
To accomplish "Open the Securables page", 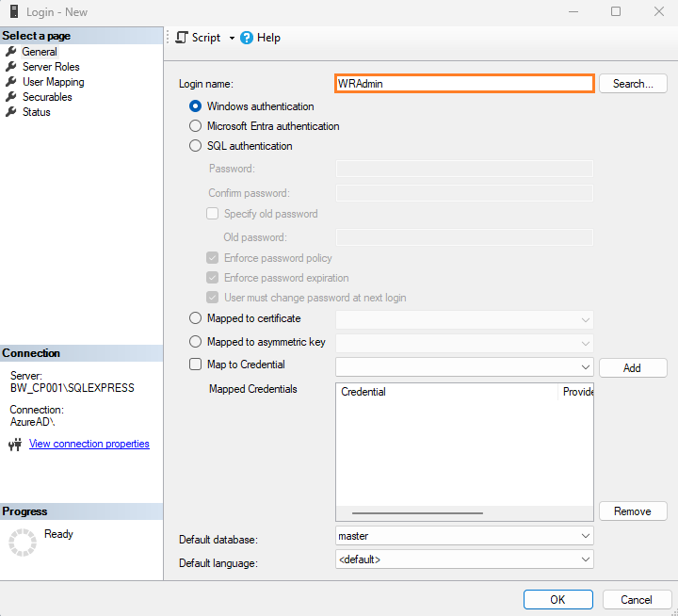I will (x=47, y=96).
